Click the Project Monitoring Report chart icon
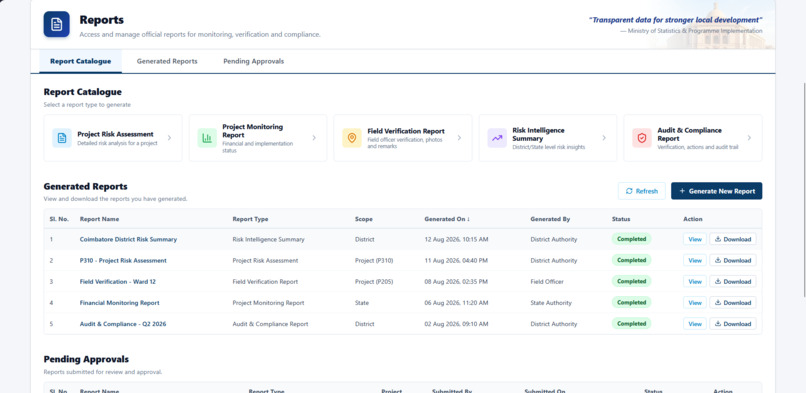Screen dimensions: 806x393 point(207,138)
